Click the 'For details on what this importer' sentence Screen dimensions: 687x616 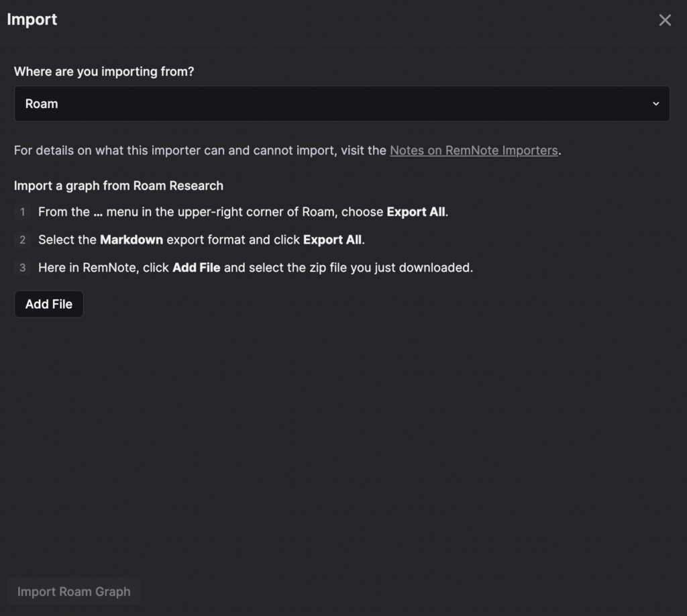(287, 150)
